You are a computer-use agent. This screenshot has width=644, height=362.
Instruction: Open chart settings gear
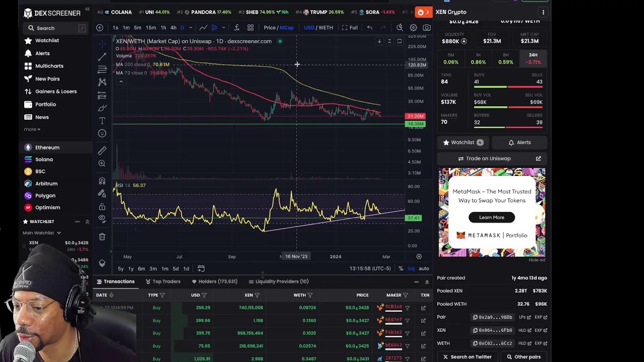click(x=413, y=28)
